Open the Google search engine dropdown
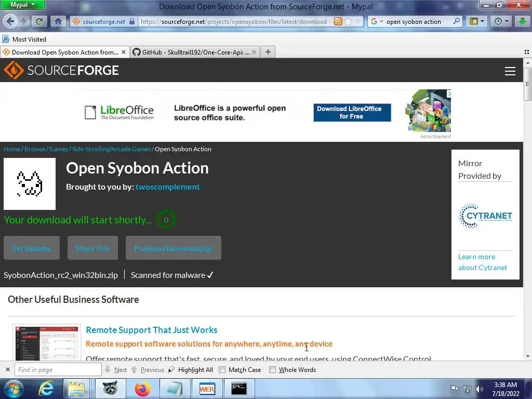The image size is (532, 399). click(x=376, y=21)
